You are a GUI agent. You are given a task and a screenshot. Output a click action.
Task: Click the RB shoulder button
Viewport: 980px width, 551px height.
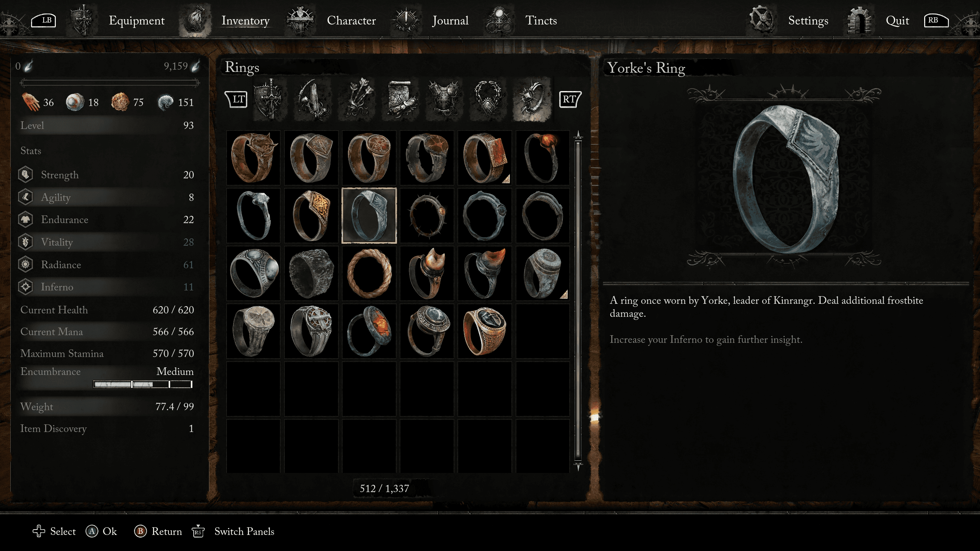coord(936,20)
